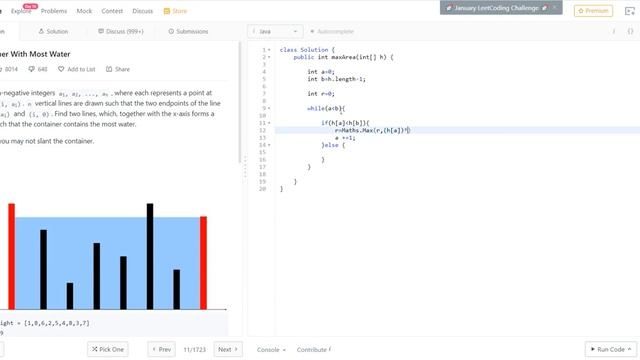
Task: Go to the Prev problem
Action: (162, 349)
